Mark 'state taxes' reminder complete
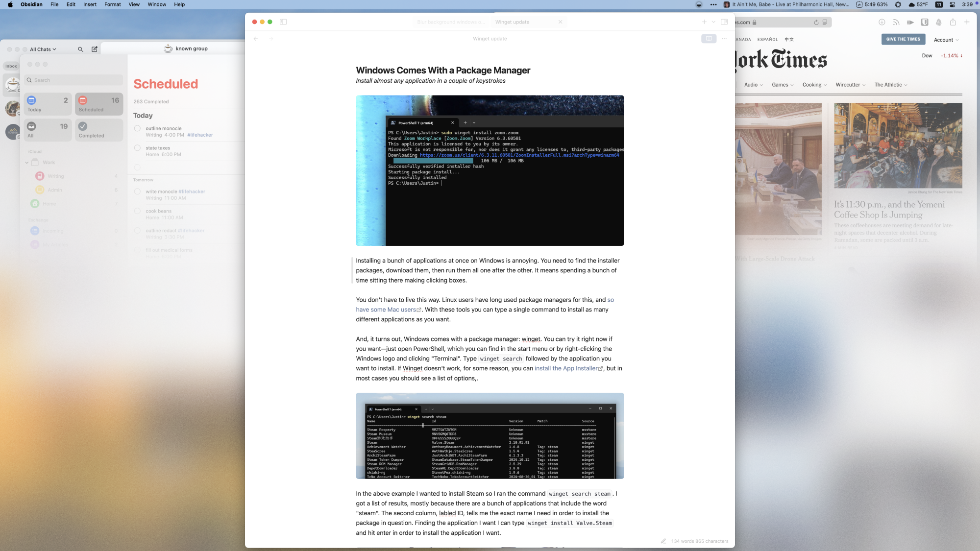Viewport: 980px width, 551px height. (x=137, y=148)
